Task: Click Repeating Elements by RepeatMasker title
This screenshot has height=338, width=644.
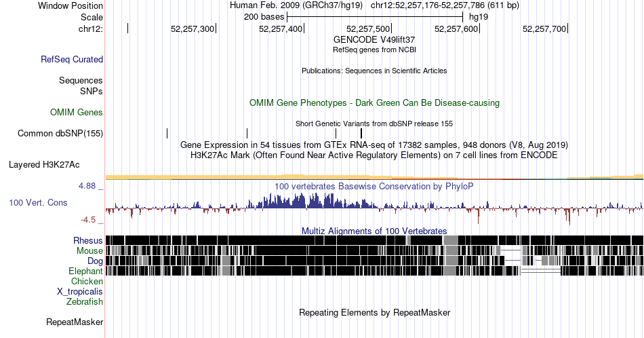Action: (374, 312)
